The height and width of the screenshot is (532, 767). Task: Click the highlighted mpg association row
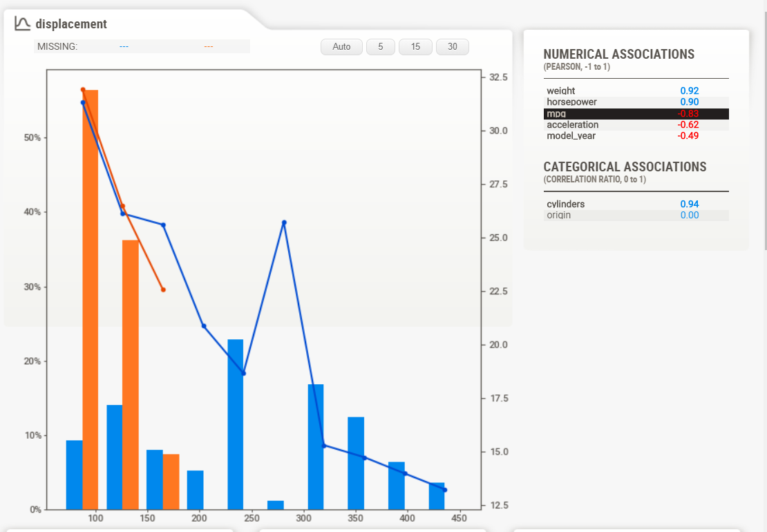point(636,114)
